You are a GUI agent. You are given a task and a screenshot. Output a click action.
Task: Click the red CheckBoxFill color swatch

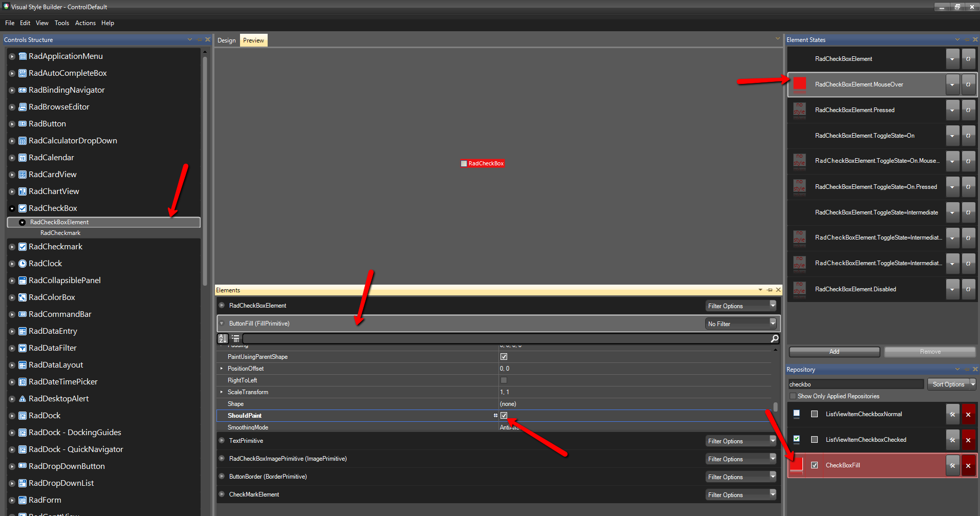pyautogui.click(x=797, y=465)
